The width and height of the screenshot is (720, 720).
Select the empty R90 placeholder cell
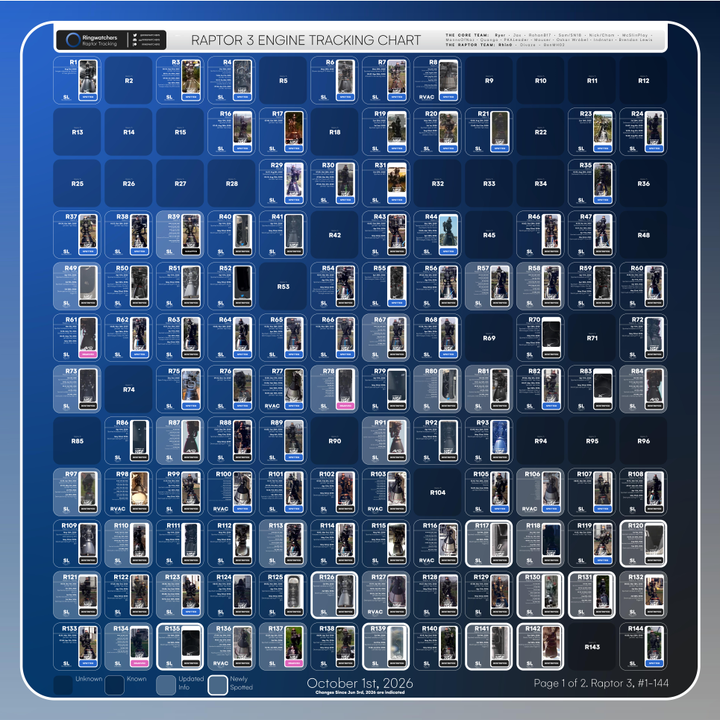point(335,440)
